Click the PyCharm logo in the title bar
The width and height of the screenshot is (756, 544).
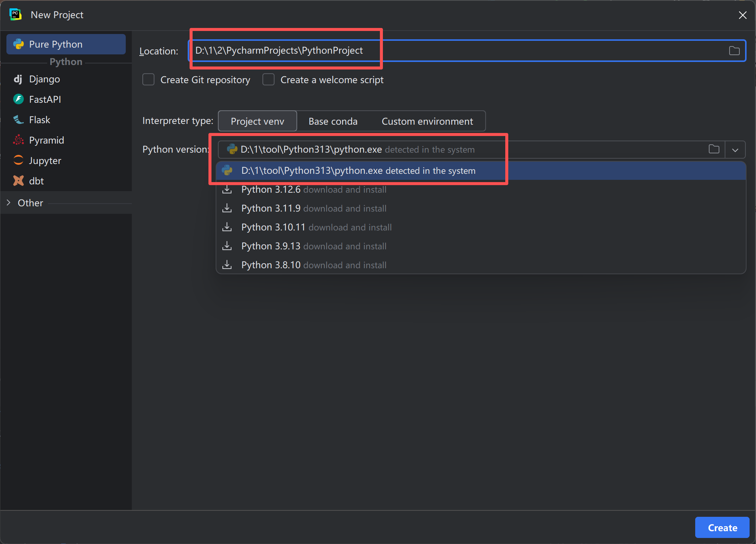pos(15,14)
